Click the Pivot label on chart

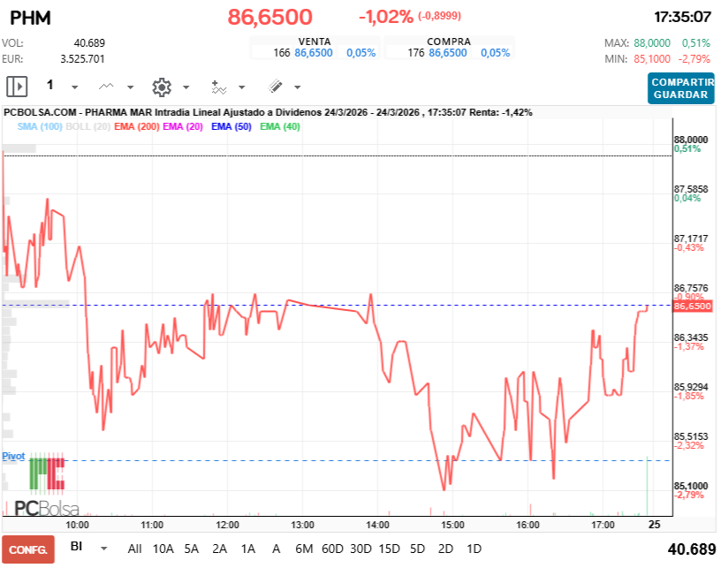coord(13,456)
